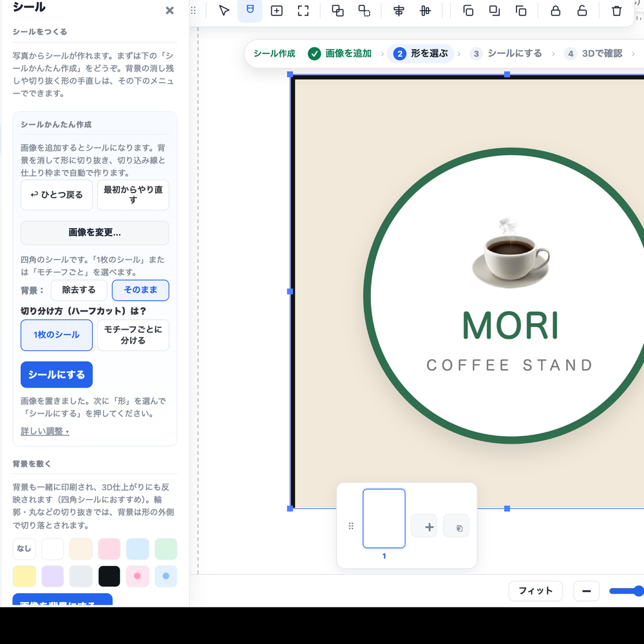Click ひとつ戻る undo button
644x644 pixels.
click(x=57, y=195)
